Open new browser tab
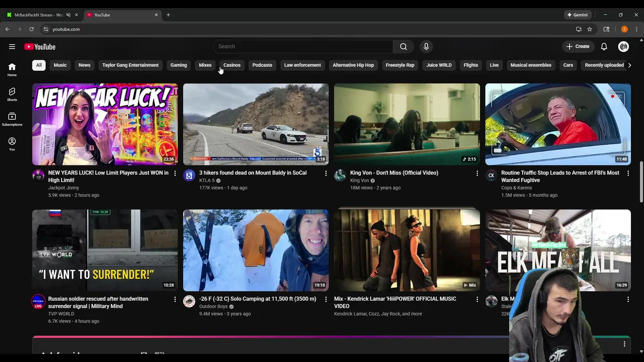 click(168, 15)
